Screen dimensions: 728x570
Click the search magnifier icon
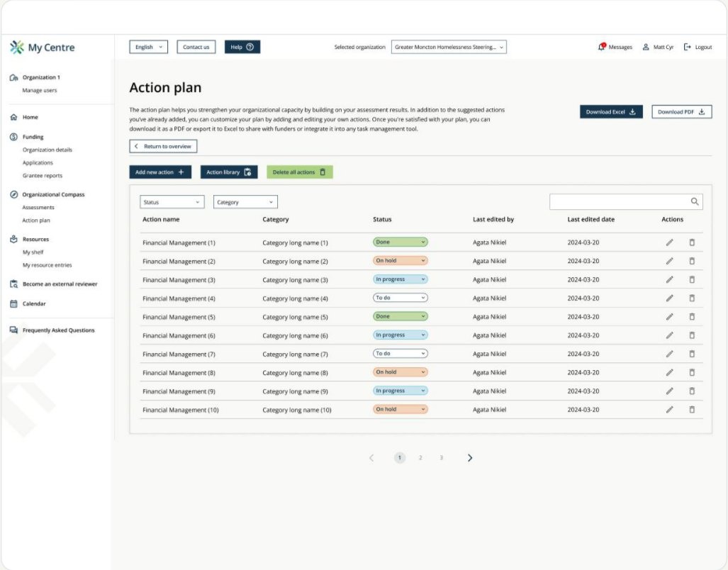695,201
